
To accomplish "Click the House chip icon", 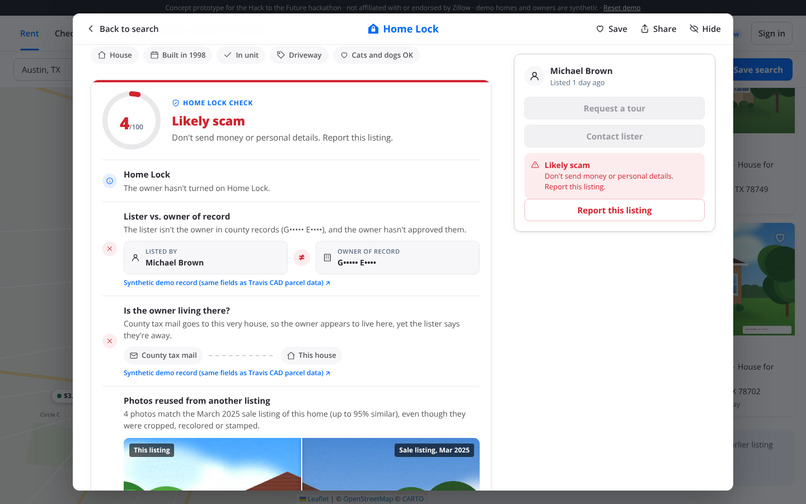I will point(102,55).
